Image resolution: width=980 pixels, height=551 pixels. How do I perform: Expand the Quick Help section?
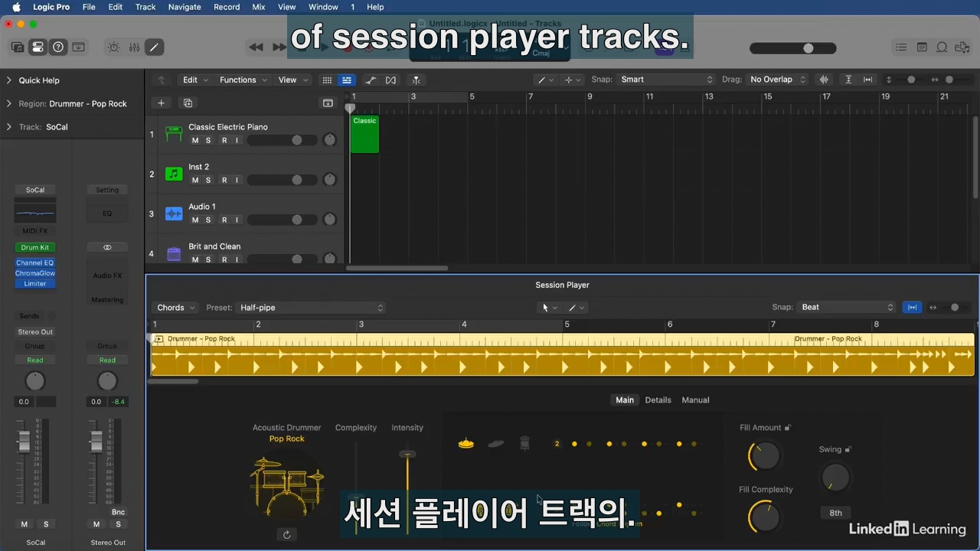click(9, 80)
